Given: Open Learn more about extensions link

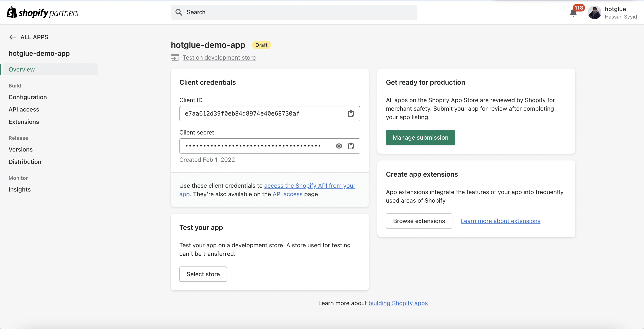Looking at the screenshot, I should 500,221.
